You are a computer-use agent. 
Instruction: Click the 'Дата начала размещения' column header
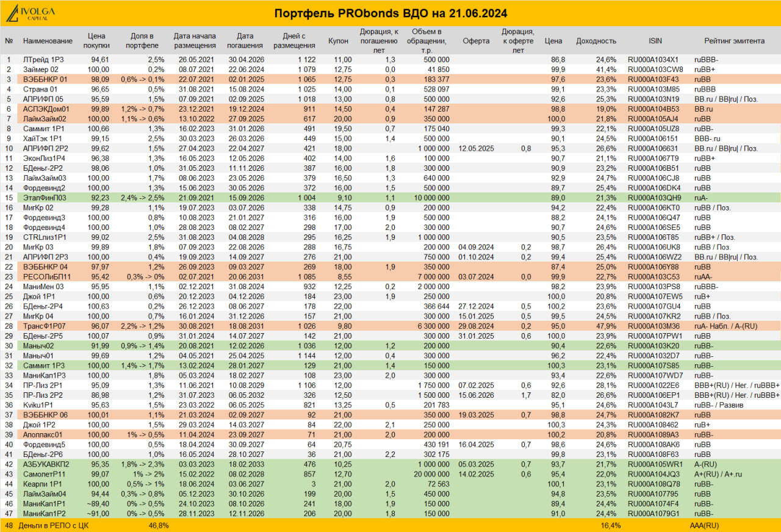pos(195,41)
